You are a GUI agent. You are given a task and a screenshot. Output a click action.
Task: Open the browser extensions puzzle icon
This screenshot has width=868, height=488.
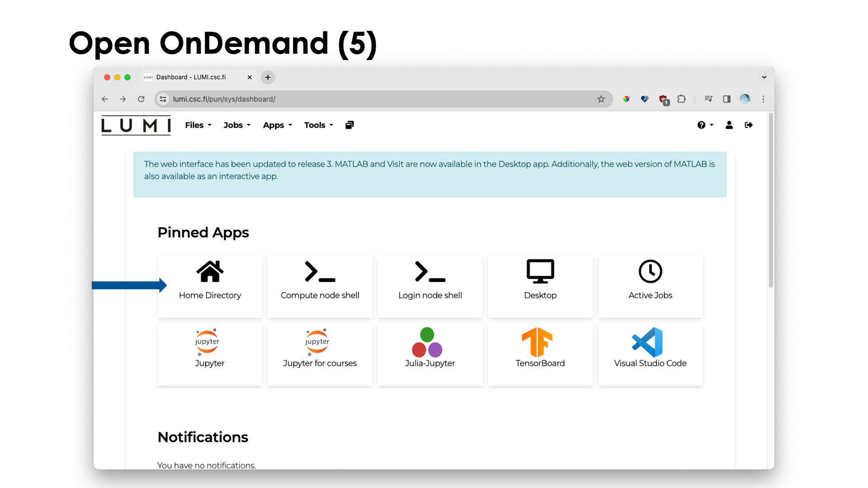point(681,99)
